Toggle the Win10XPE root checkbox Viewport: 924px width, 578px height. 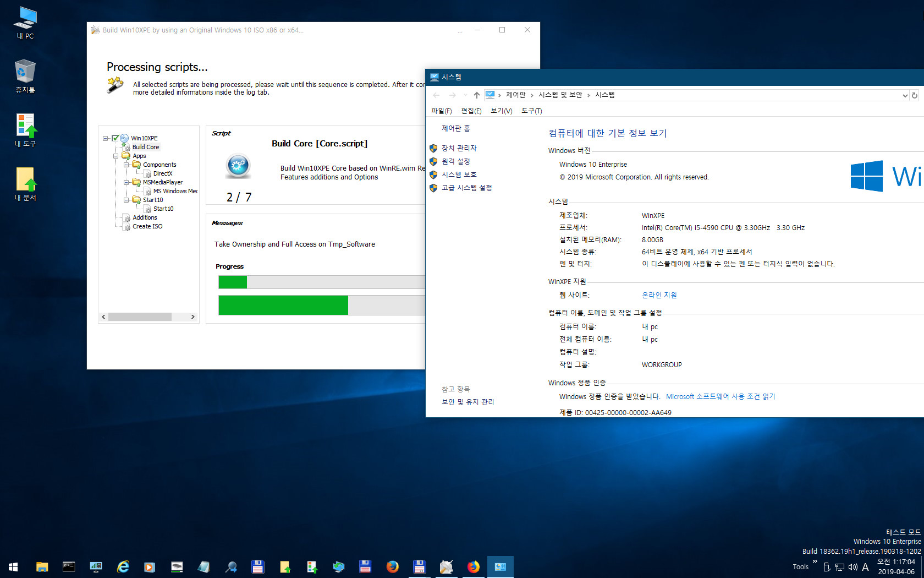tap(116, 138)
